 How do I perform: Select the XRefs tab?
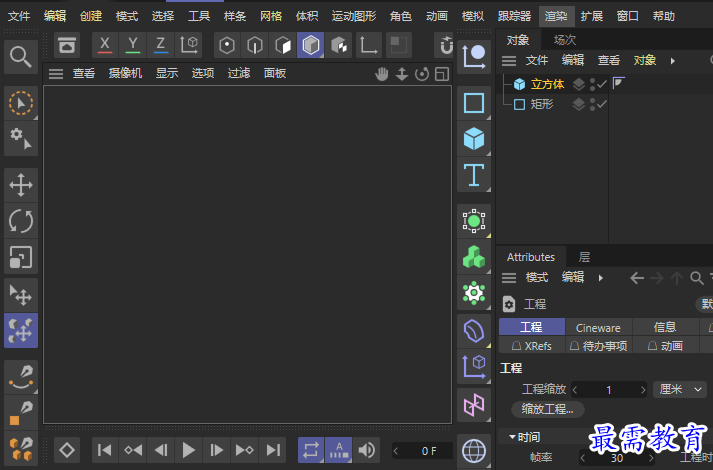coord(532,346)
